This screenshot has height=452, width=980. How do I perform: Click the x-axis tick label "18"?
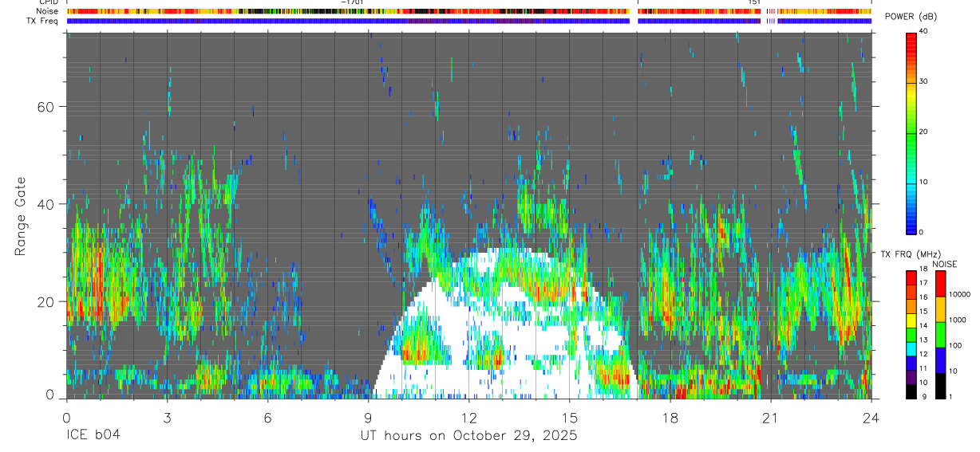point(670,417)
